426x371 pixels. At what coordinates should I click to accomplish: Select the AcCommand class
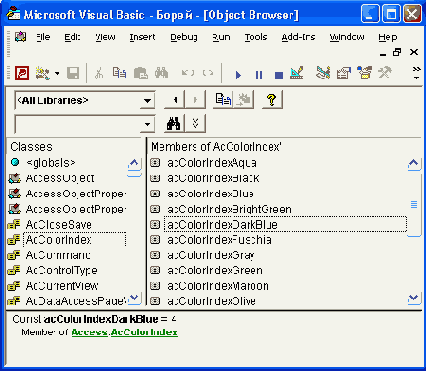(58, 255)
